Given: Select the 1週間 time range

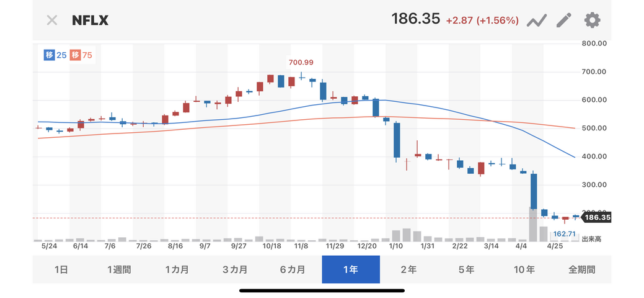Looking at the screenshot, I should click(119, 269).
